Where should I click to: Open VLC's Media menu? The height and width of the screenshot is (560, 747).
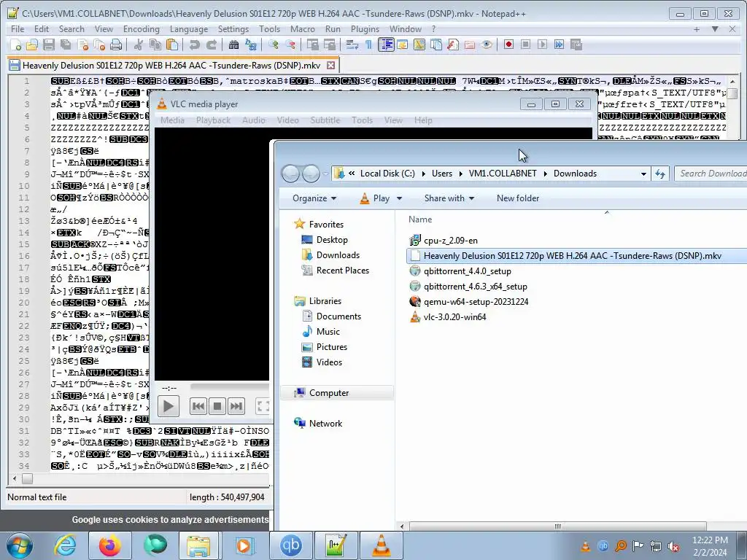click(172, 120)
